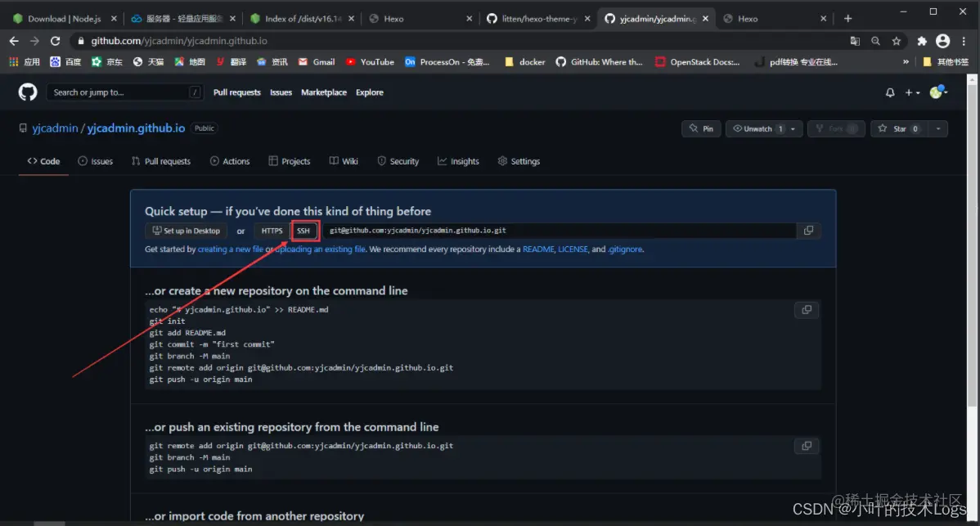Open repository Pull requests tab
The image size is (980, 526).
click(161, 161)
